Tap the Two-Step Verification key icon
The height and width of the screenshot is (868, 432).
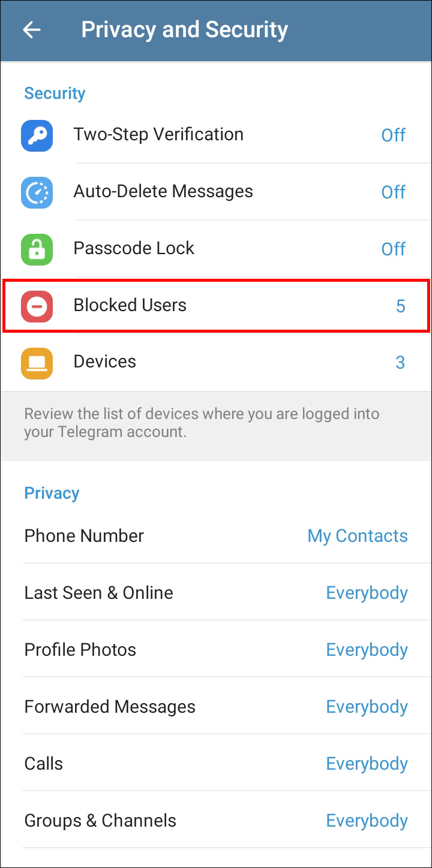(x=37, y=135)
